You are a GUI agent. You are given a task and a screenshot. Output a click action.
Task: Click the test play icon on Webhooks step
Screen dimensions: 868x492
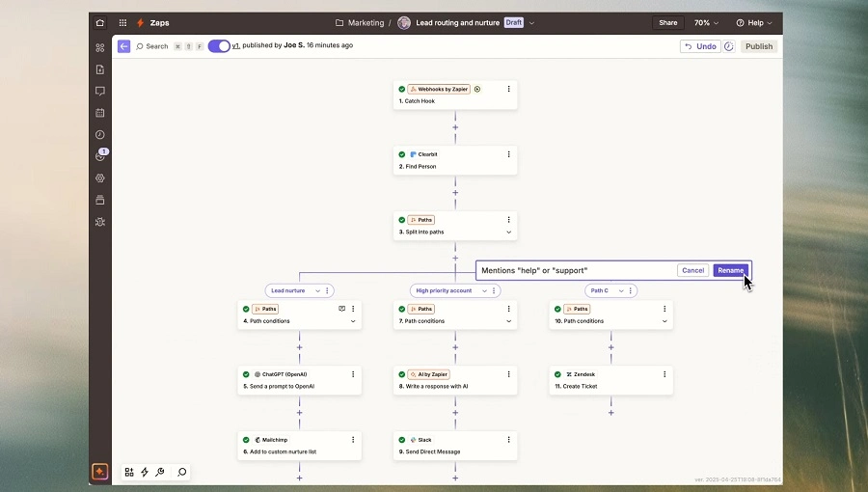click(477, 89)
